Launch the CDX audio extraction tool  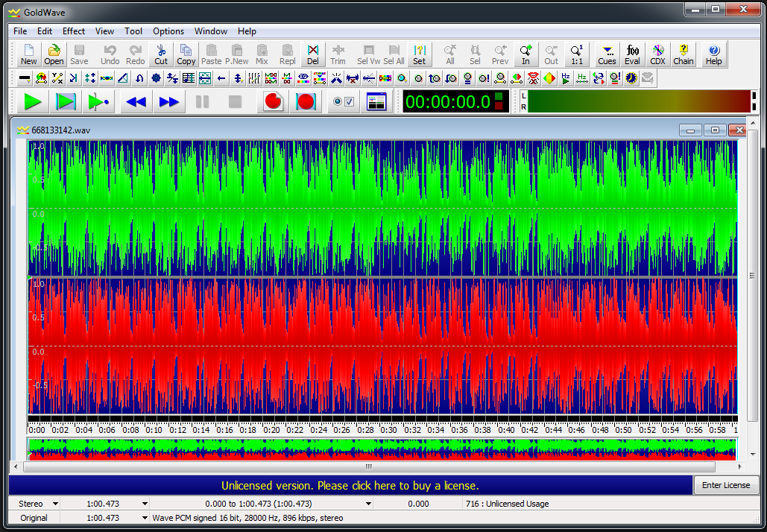657,54
